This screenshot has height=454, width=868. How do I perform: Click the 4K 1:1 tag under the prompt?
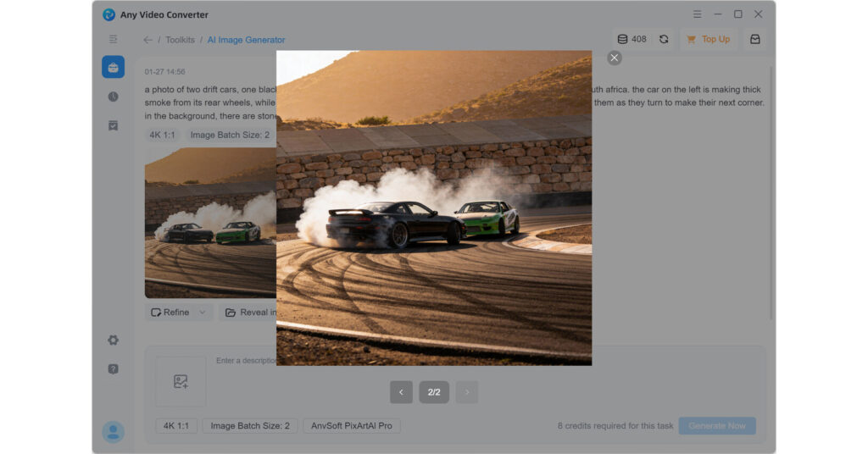pyautogui.click(x=162, y=135)
